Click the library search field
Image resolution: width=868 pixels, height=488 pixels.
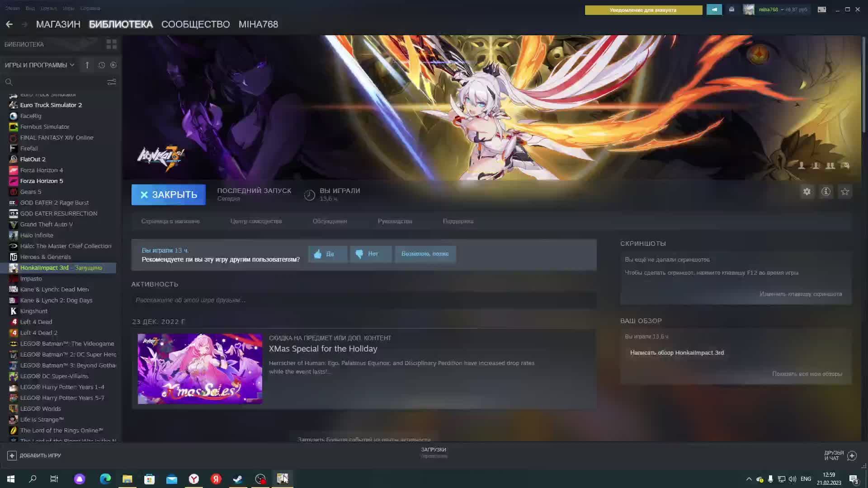point(54,82)
